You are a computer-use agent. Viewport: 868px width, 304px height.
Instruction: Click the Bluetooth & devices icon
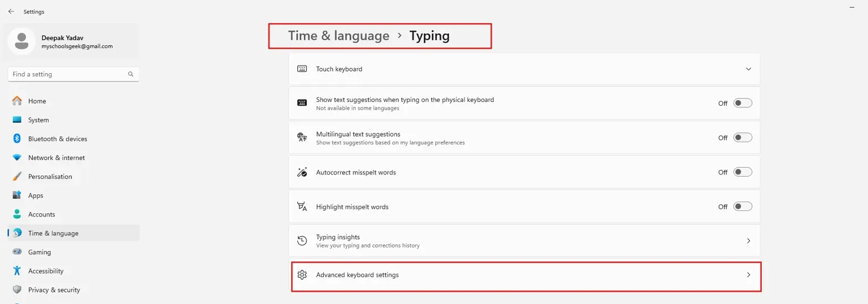[17, 138]
